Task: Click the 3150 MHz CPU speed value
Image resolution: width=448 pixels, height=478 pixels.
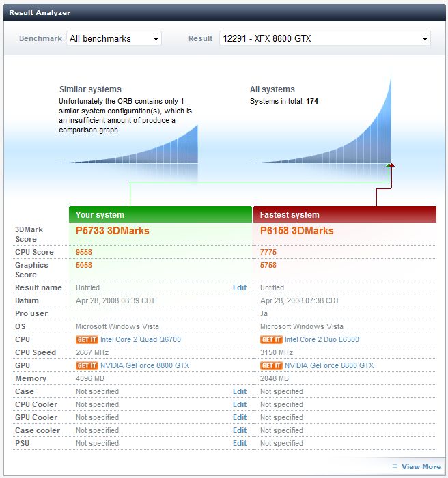Action: tap(277, 353)
